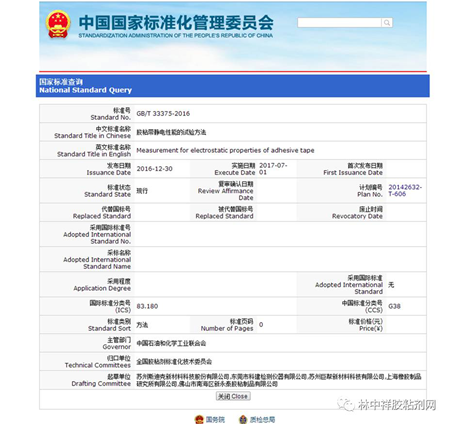Click the '(CCS)' classification label
Image resolution: width=450 pixels, height=424 pixels.
374,310
